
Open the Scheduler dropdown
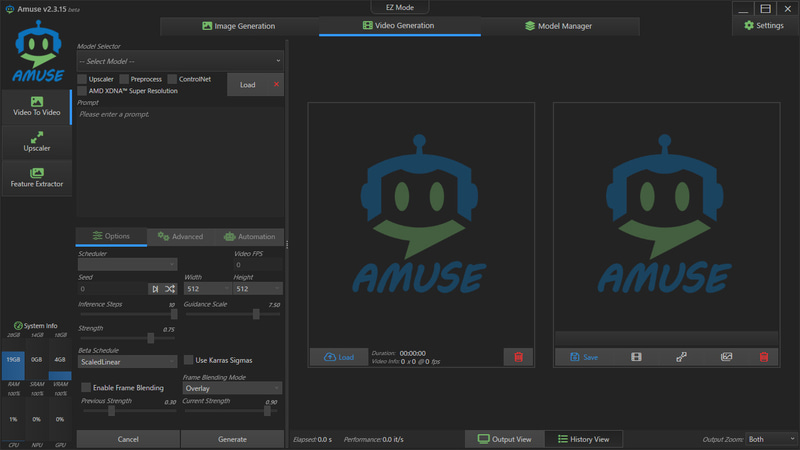pyautogui.click(x=127, y=264)
